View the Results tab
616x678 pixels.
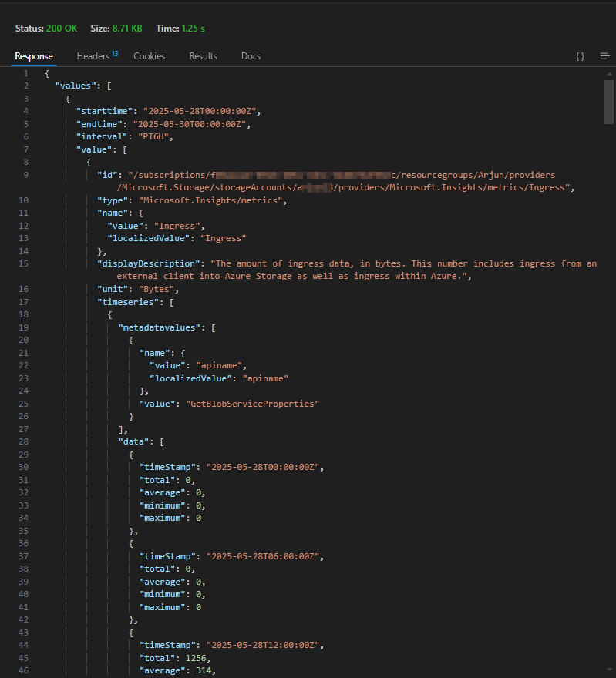pos(202,56)
